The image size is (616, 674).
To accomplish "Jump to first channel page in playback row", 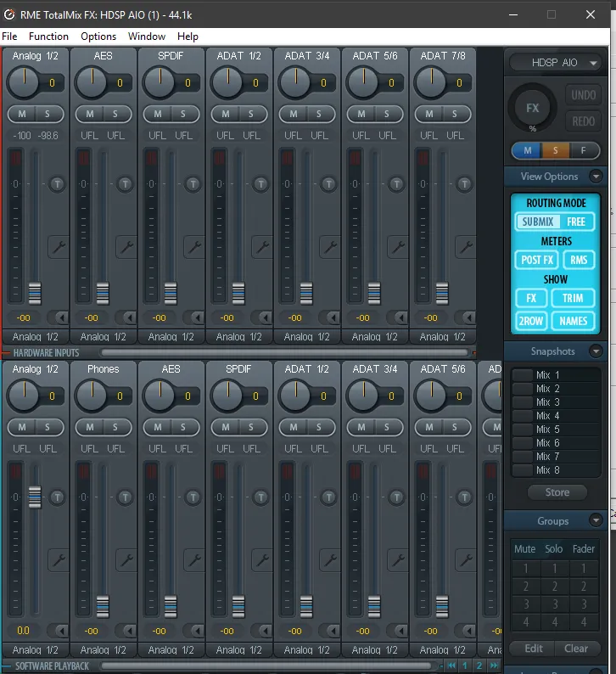I will 451,666.
